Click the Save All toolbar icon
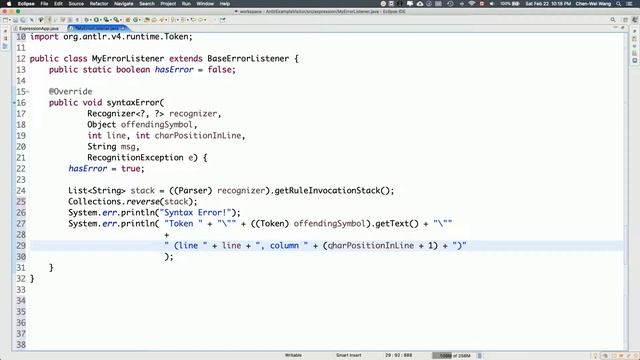This screenshot has width=640, height=360. (22, 20)
